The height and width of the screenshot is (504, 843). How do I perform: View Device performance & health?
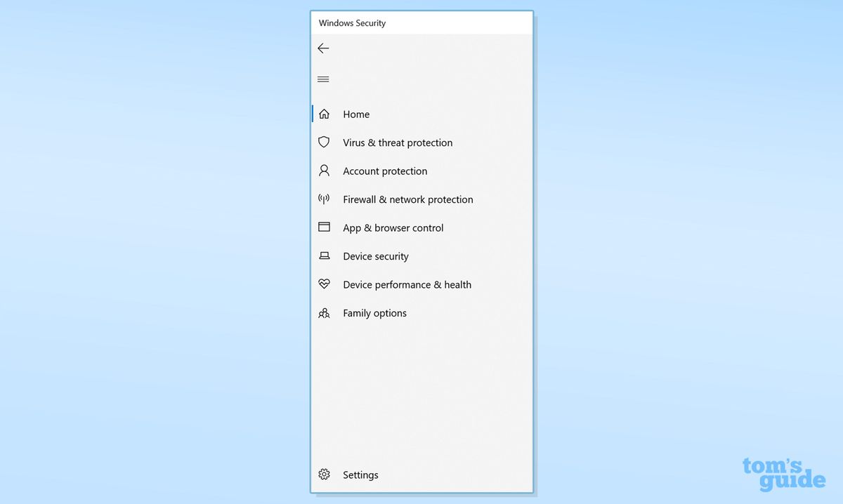[407, 284]
